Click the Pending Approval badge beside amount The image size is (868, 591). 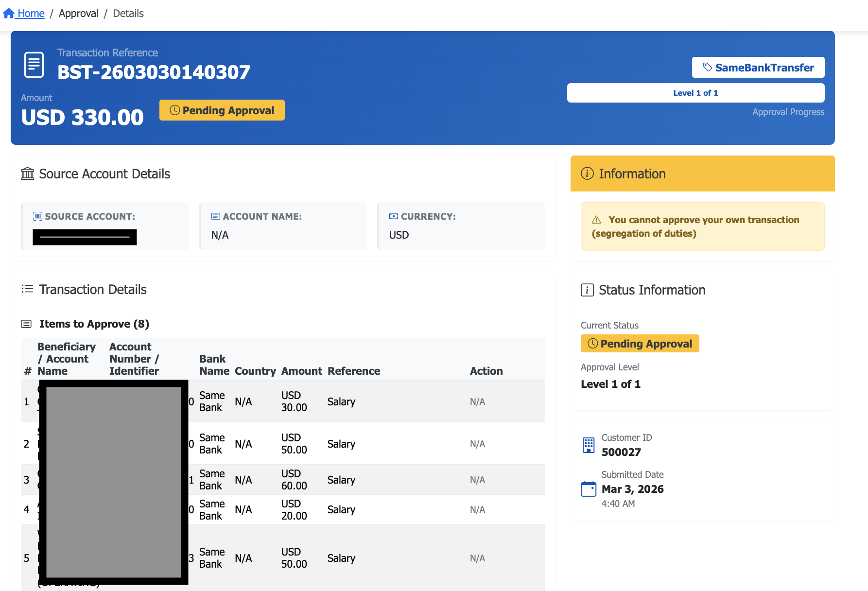[222, 110]
